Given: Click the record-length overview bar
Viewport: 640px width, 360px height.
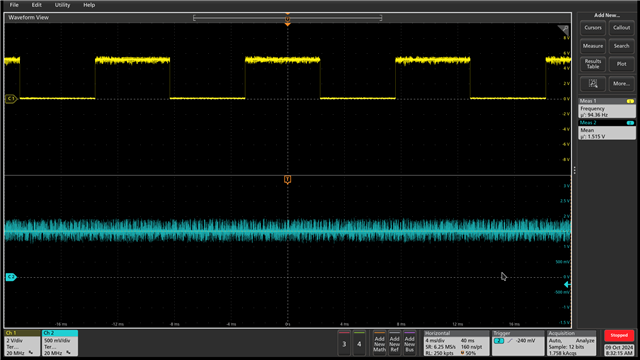Looking at the screenshot, I should [287, 18].
